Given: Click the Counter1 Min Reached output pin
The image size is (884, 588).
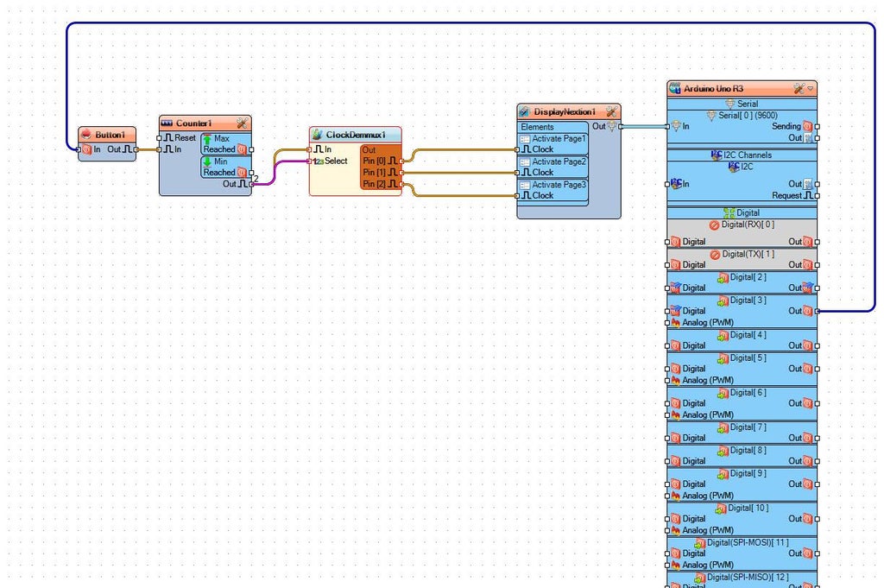Looking at the screenshot, I should (x=251, y=173).
